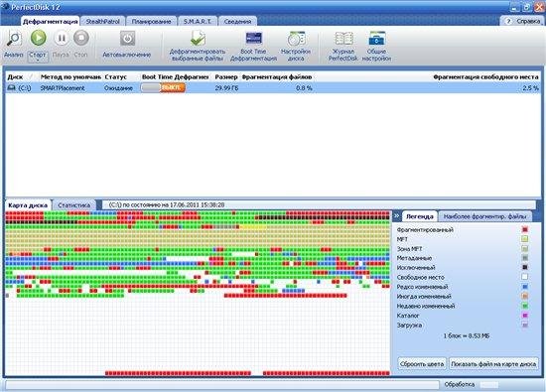This screenshot has width=546, height=392.
Task: Click the Обработка status bar label
Action: coord(460,384)
